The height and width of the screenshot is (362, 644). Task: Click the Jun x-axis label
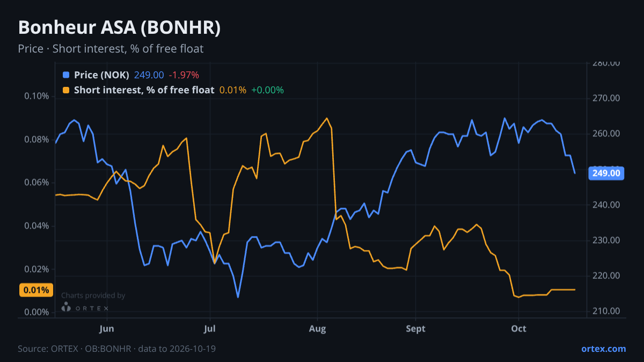(x=107, y=328)
